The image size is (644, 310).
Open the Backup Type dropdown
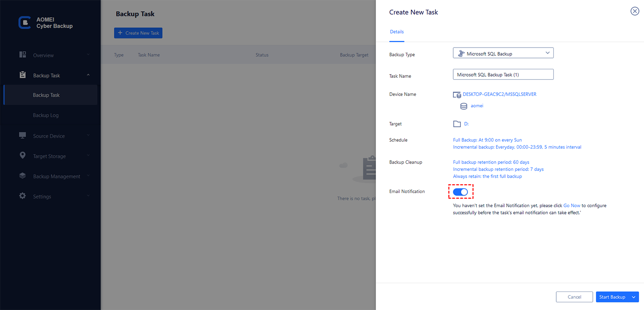503,53
